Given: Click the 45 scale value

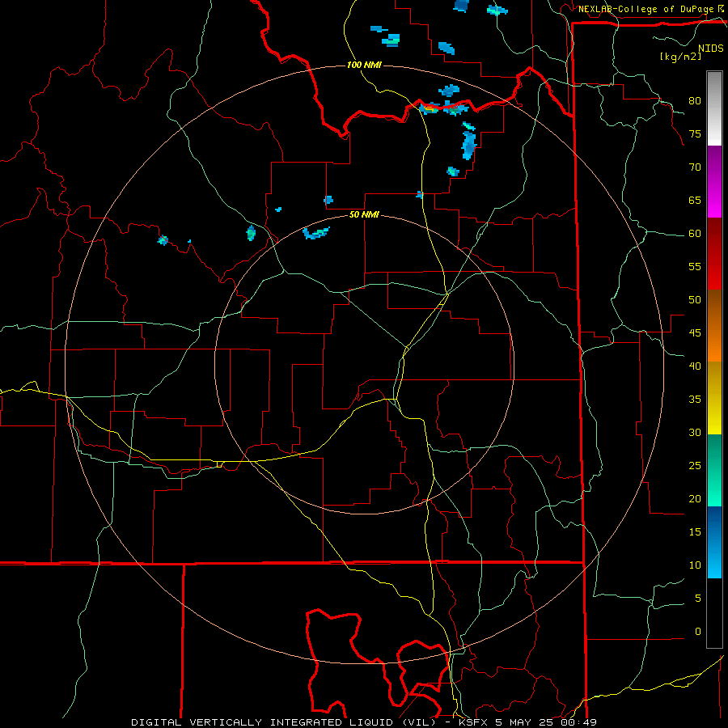Looking at the screenshot, I should 695,333.
